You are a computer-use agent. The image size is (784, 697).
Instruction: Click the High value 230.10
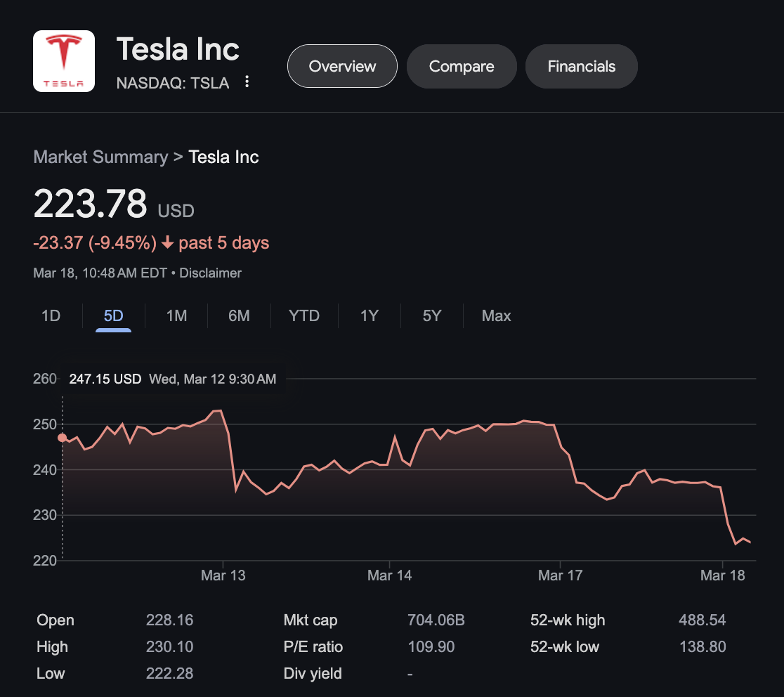[169, 646]
